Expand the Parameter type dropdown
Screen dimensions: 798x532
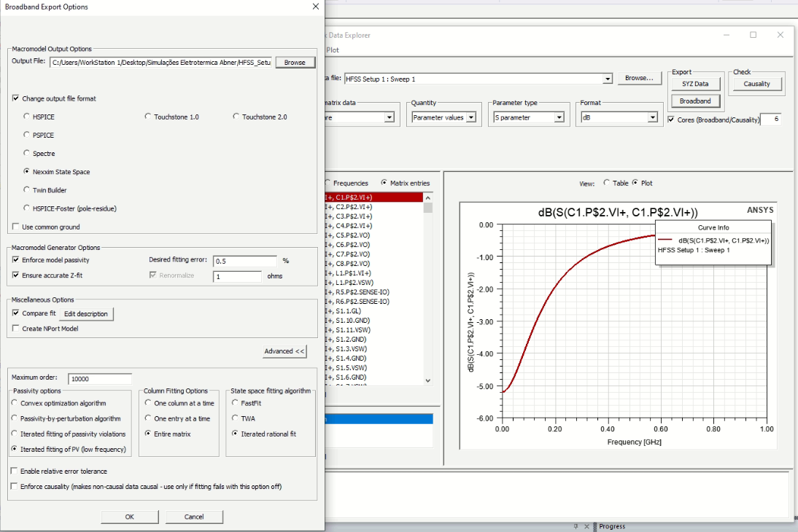pos(559,117)
